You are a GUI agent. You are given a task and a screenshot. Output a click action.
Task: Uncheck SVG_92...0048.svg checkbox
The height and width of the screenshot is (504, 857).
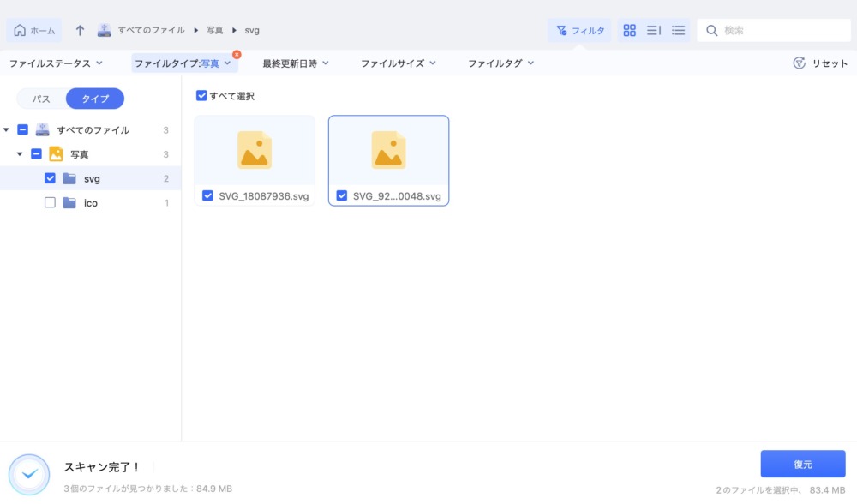click(342, 195)
